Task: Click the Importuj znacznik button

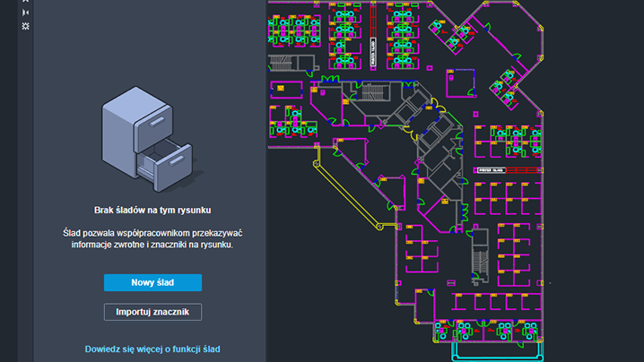Action: [x=152, y=312]
